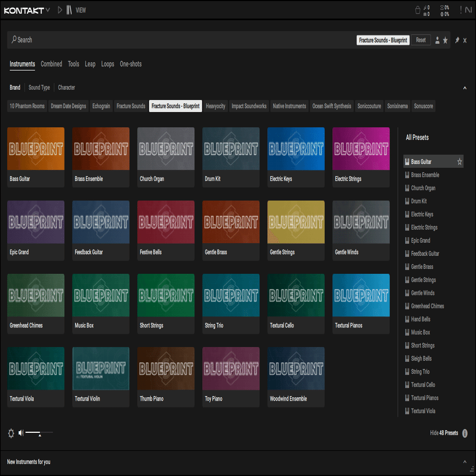Screen dimensions: 476x476
Task: Favorite the Bass Guitar preset star
Action: (x=460, y=162)
